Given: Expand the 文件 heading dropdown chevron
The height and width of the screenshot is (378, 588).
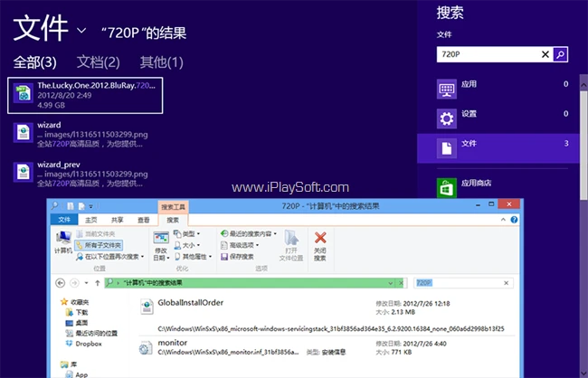Looking at the screenshot, I should click(81, 30).
